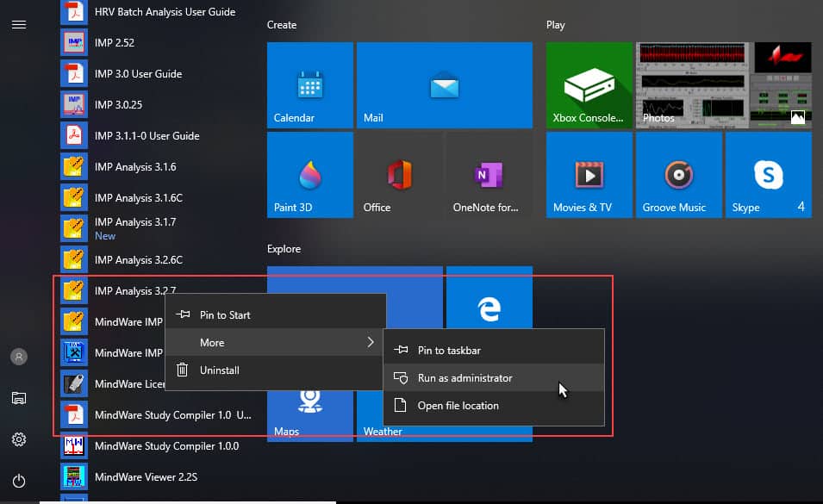Viewport: 823px width, 504px height.
Task: Click the Power icon
Action: pyautogui.click(x=19, y=481)
